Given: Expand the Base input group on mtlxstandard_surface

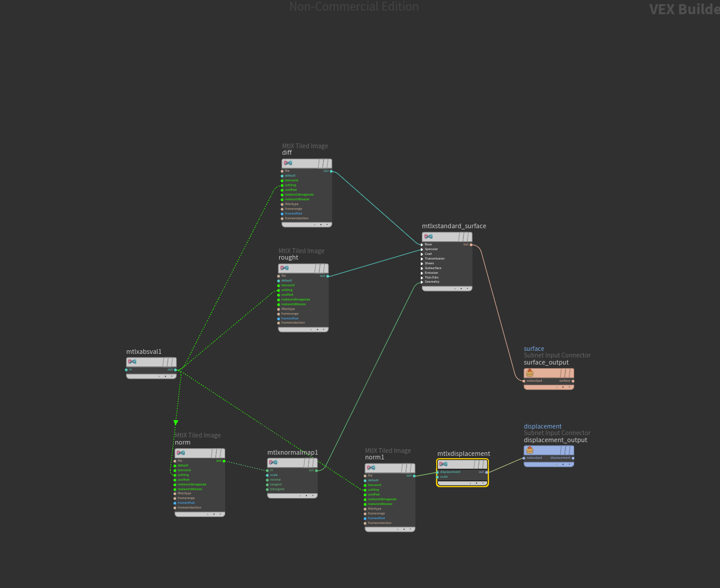Looking at the screenshot, I should point(422,244).
